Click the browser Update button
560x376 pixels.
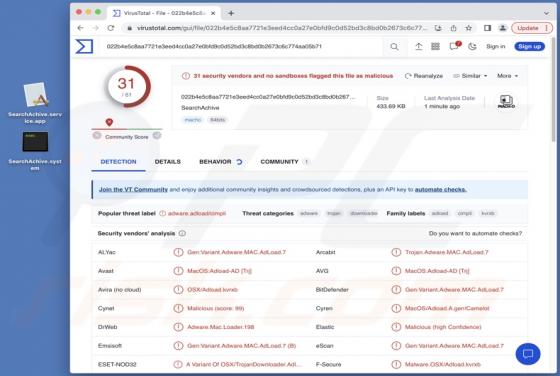(531, 28)
